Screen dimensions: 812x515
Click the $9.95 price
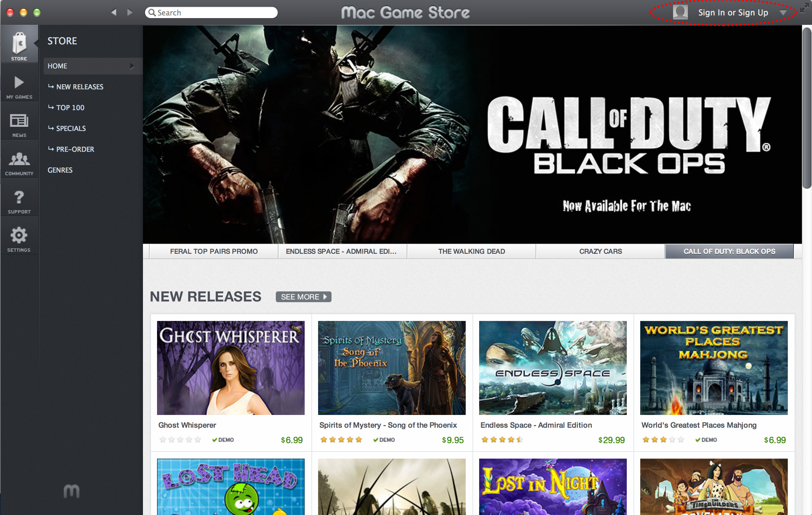453,440
